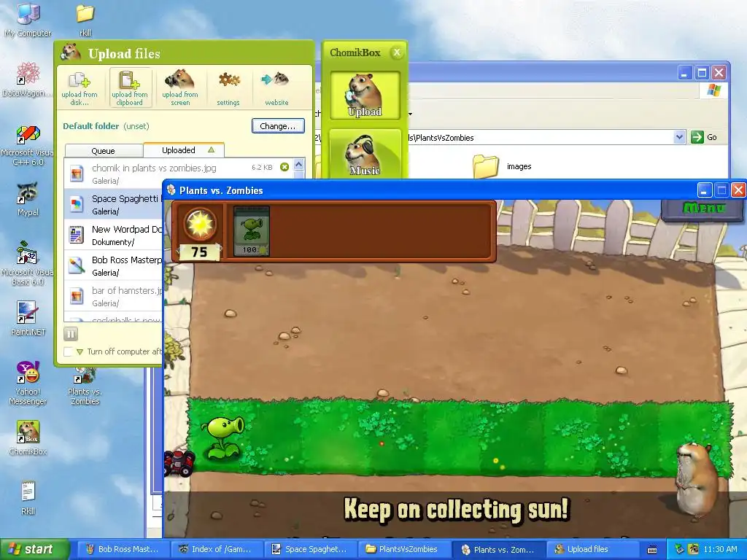Sort uploaded list with the triangle arrow
Screen dimensions: 747x560
211,150
